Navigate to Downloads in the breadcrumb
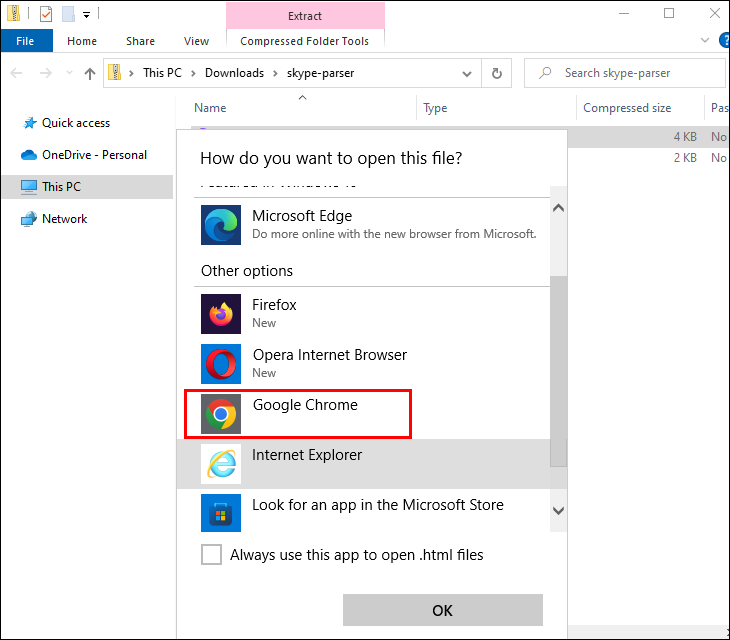The height and width of the screenshot is (640, 730). [x=234, y=73]
